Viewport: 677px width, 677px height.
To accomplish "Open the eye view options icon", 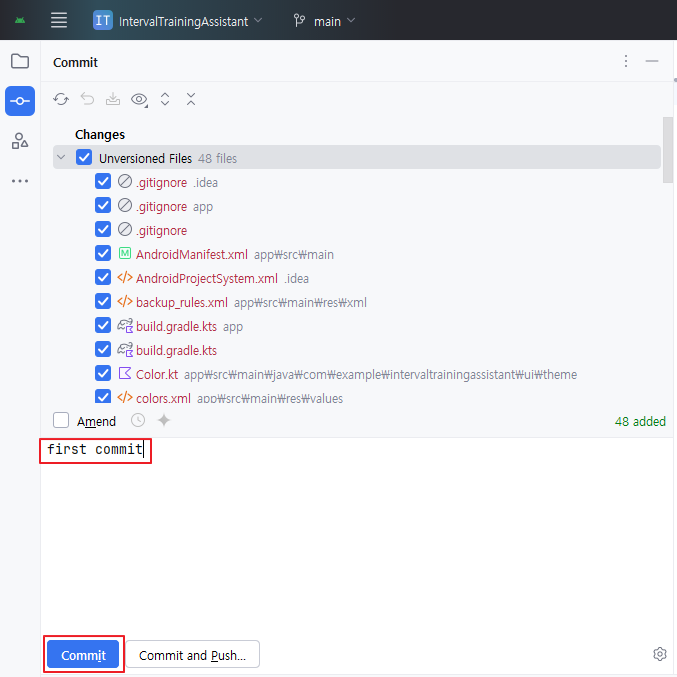I will (x=139, y=100).
